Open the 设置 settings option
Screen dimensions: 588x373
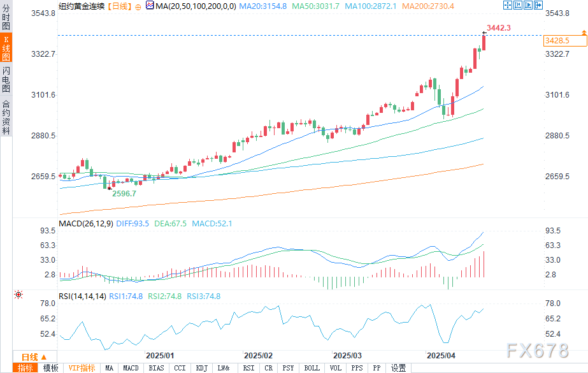pos(398,368)
